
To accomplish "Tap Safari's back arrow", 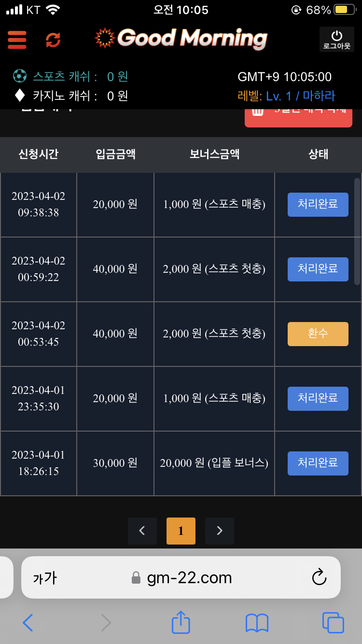I will [28, 623].
